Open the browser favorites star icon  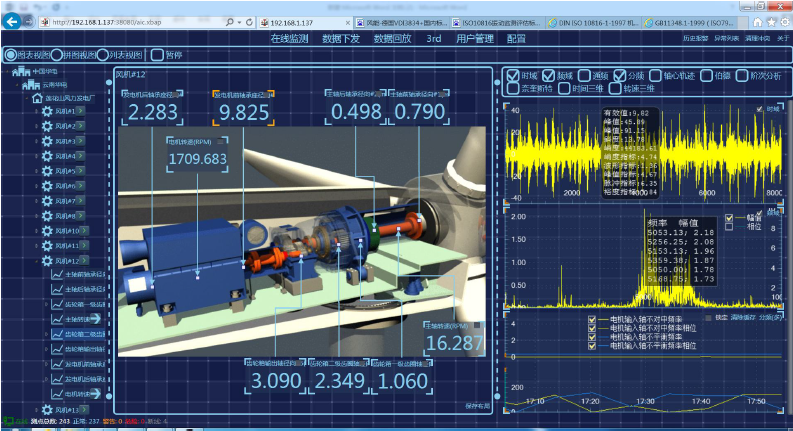pos(772,20)
